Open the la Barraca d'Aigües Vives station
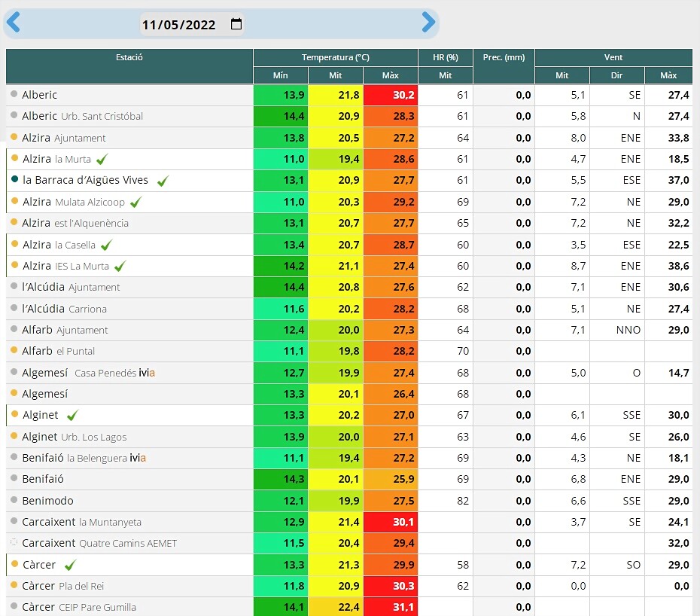Screen dimensions: 700x616 [85, 180]
